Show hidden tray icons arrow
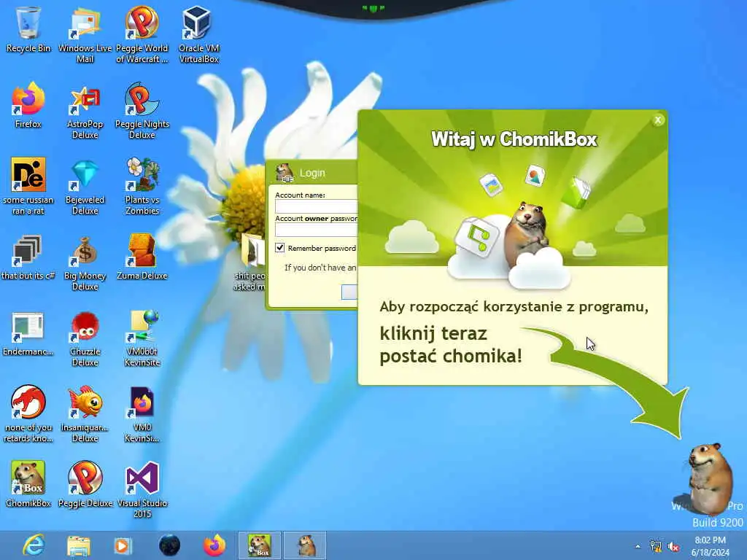The height and width of the screenshot is (560, 747). 638,546
